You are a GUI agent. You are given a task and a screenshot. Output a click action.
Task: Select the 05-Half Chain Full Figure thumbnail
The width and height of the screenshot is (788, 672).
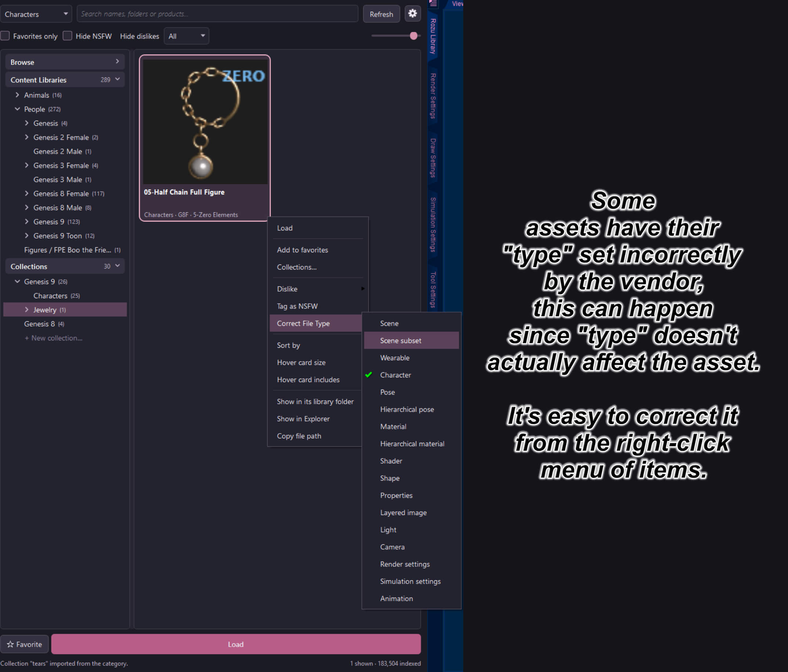(x=205, y=138)
